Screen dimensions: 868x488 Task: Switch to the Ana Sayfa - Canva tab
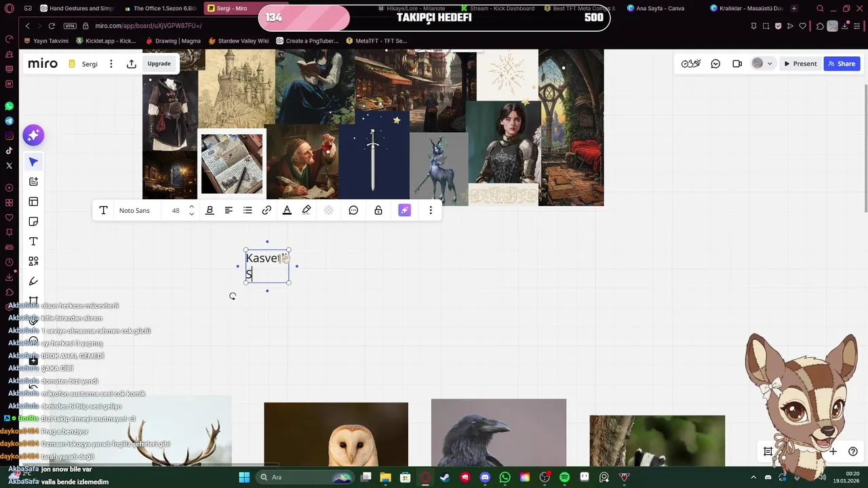658,8
